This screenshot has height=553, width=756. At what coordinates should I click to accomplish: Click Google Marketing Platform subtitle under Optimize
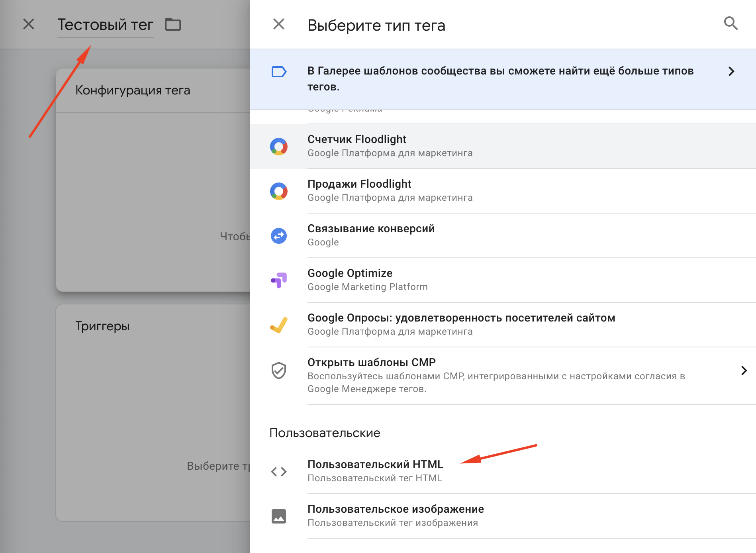pos(368,287)
